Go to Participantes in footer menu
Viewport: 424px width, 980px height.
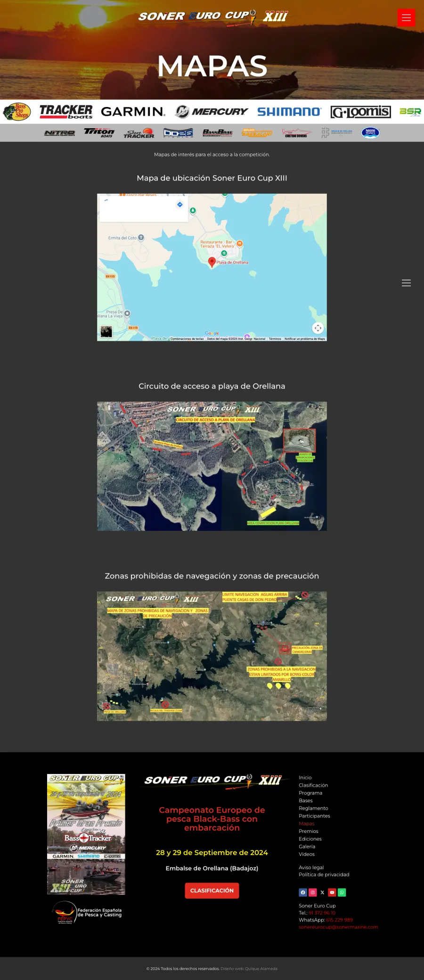click(x=314, y=816)
